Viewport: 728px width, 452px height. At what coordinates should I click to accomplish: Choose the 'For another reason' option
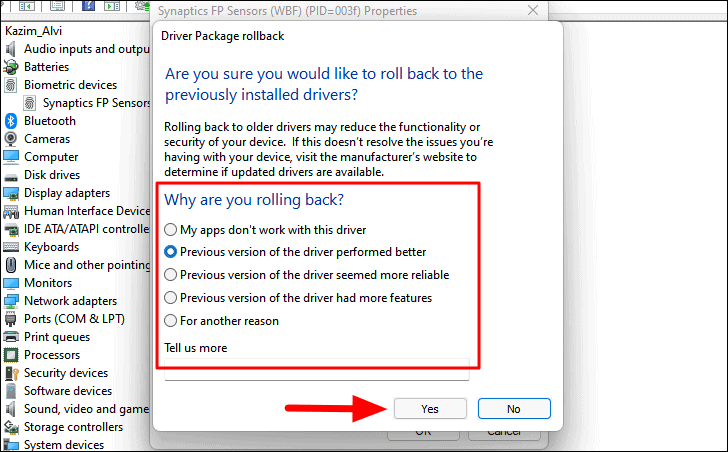(170, 321)
